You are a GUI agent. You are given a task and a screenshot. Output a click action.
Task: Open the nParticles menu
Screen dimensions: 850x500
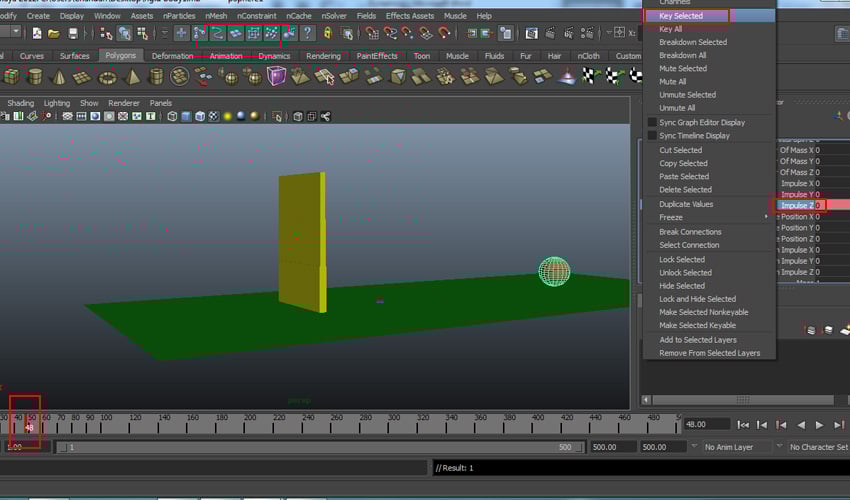[178, 16]
